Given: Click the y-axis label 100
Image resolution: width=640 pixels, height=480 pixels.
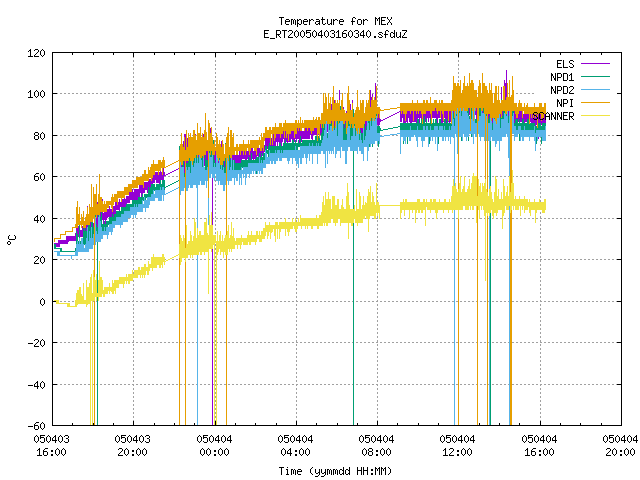Looking at the screenshot, I should [36, 94].
